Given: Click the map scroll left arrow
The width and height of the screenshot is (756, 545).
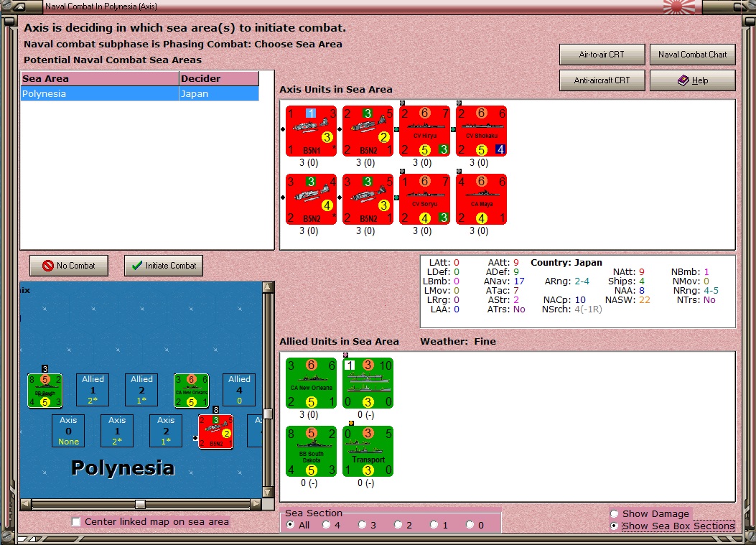Looking at the screenshot, I should coord(26,504).
